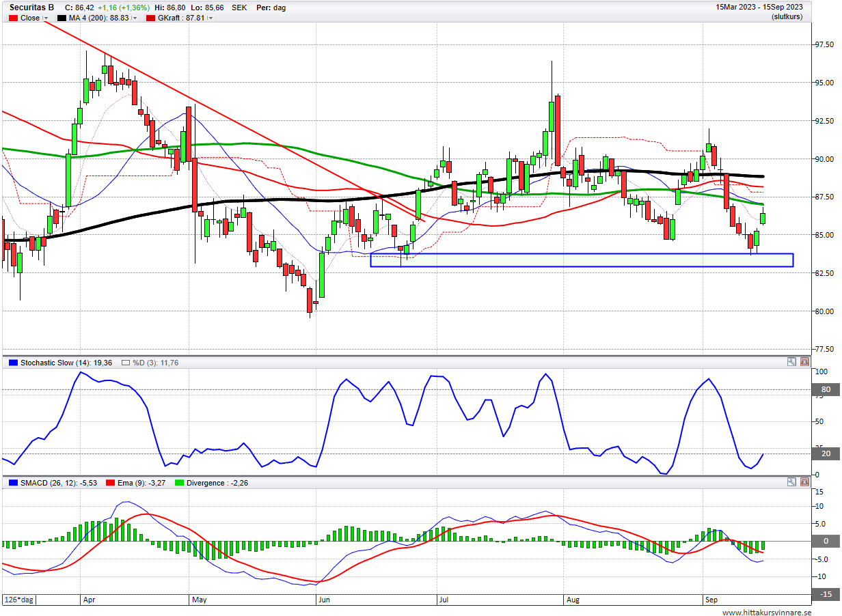Expand the Close series dropdown arrow
842x616 pixels.
(46, 18)
